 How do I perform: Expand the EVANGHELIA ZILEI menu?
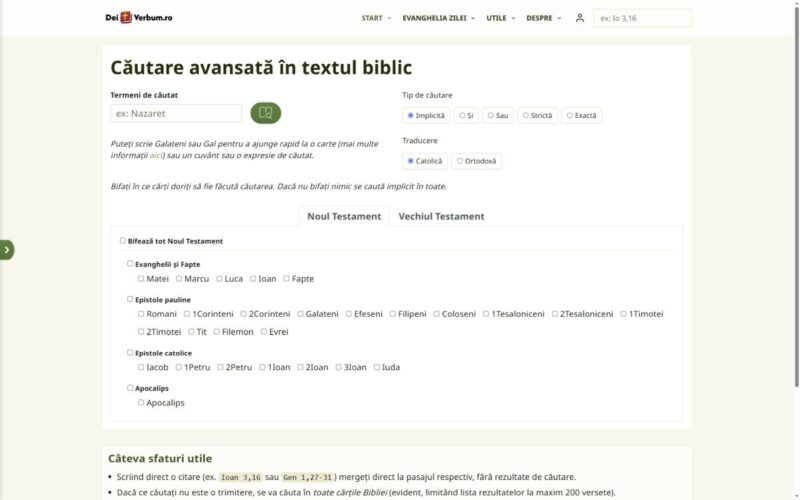[438, 18]
